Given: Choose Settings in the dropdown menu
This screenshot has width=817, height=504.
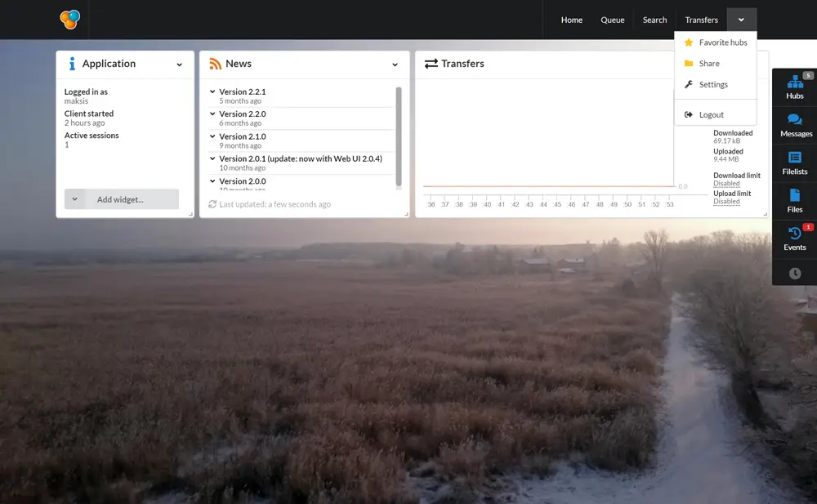Looking at the screenshot, I should click(712, 85).
